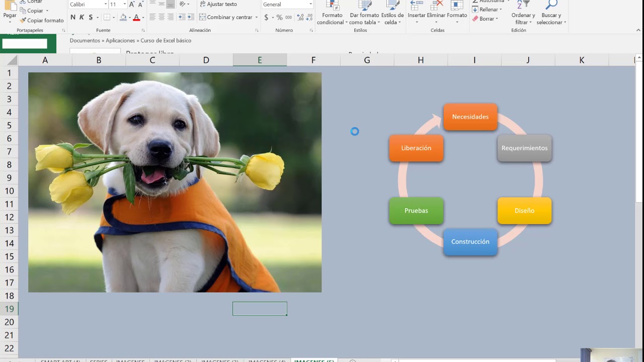The width and height of the screenshot is (644, 362).
Task: Open the Rellenar fill menu
Action: 487,10
